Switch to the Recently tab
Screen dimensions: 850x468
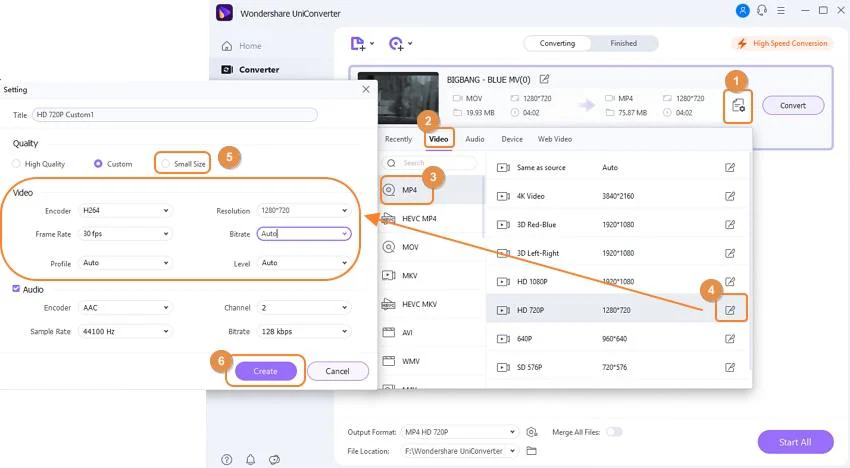(398, 139)
